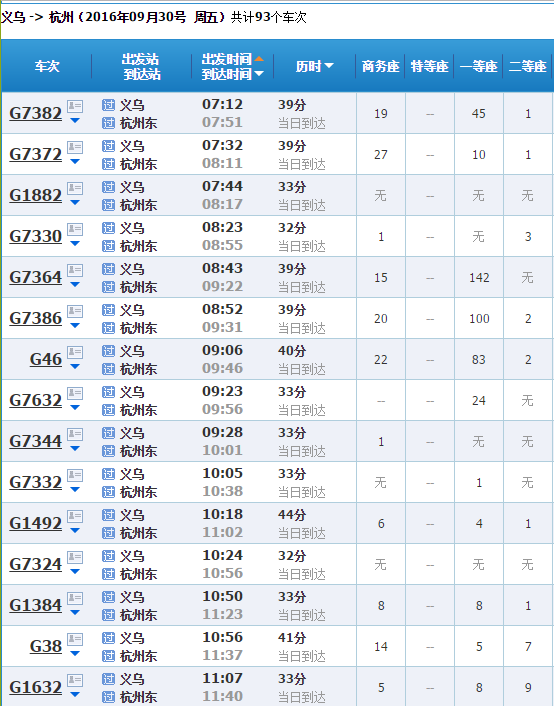Screen dimensions: 554x706
Task: Click the 商务座 column header
Action: pyautogui.click(x=381, y=66)
